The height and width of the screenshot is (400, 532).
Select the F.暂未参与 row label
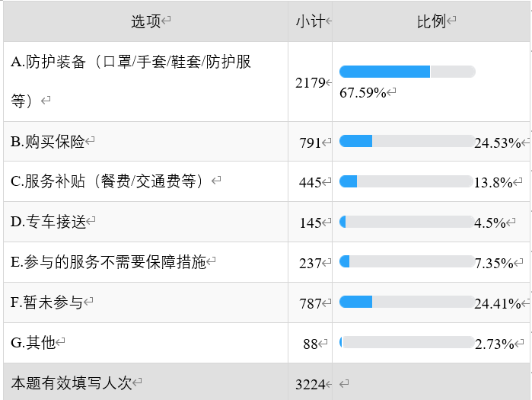[47, 302]
